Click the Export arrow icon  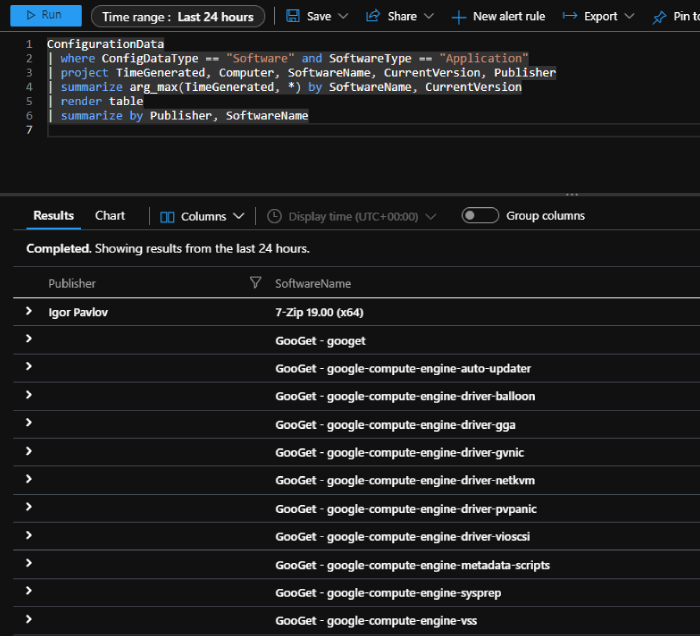(x=569, y=16)
